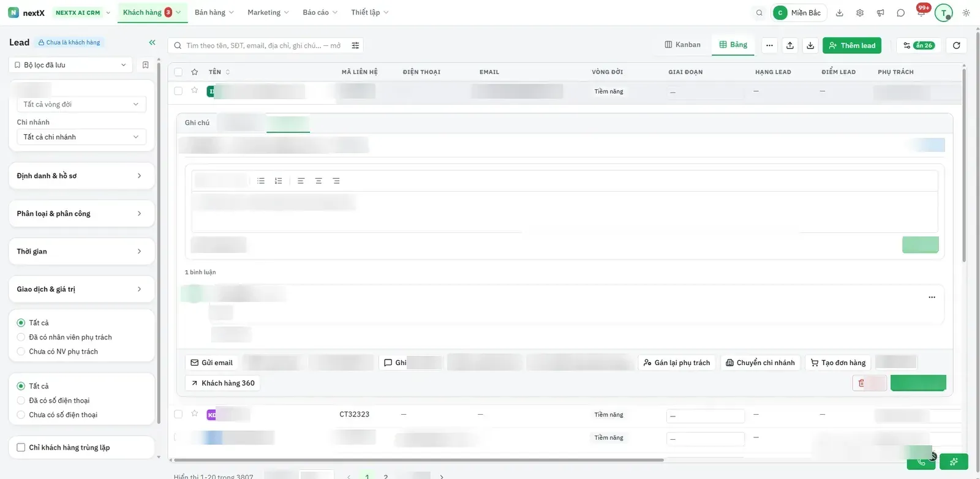Open settings gear in top bar
Screen dimensions: 980x479
click(860, 13)
